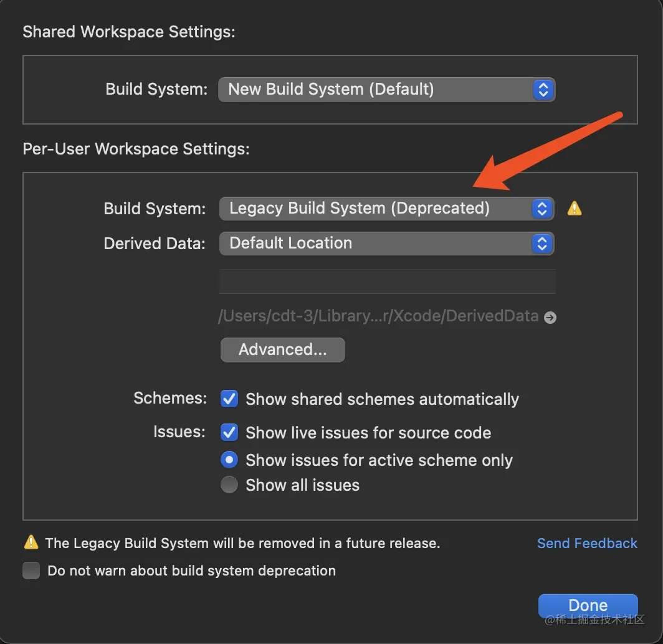Open the Send Feedback link
This screenshot has height=644, width=663.
pyautogui.click(x=587, y=543)
